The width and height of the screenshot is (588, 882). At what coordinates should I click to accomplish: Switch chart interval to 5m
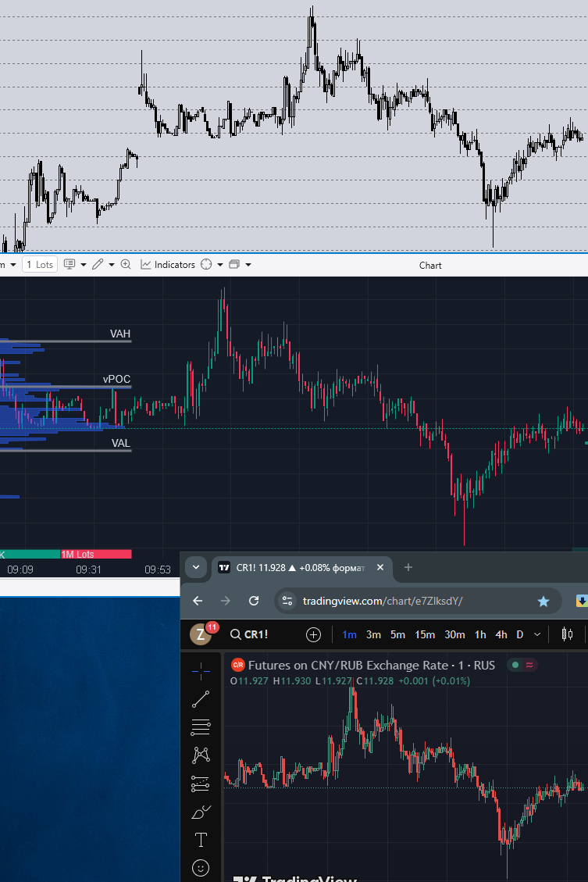point(397,634)
